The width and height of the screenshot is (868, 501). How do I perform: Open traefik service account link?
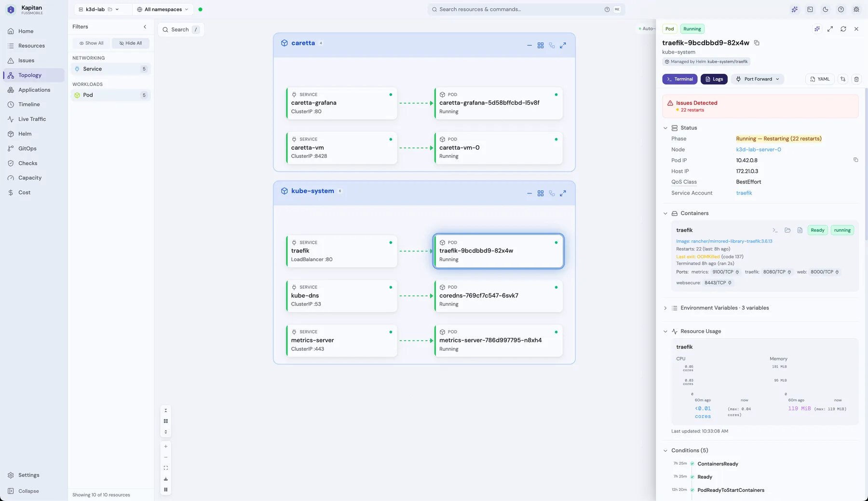click(x=744, y=193)
